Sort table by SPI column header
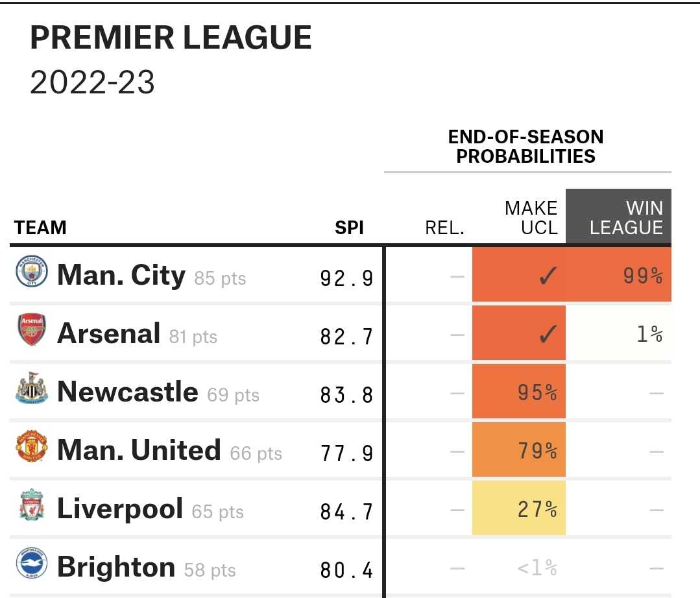This screenshot has height=598, width=700. (349, 228)
